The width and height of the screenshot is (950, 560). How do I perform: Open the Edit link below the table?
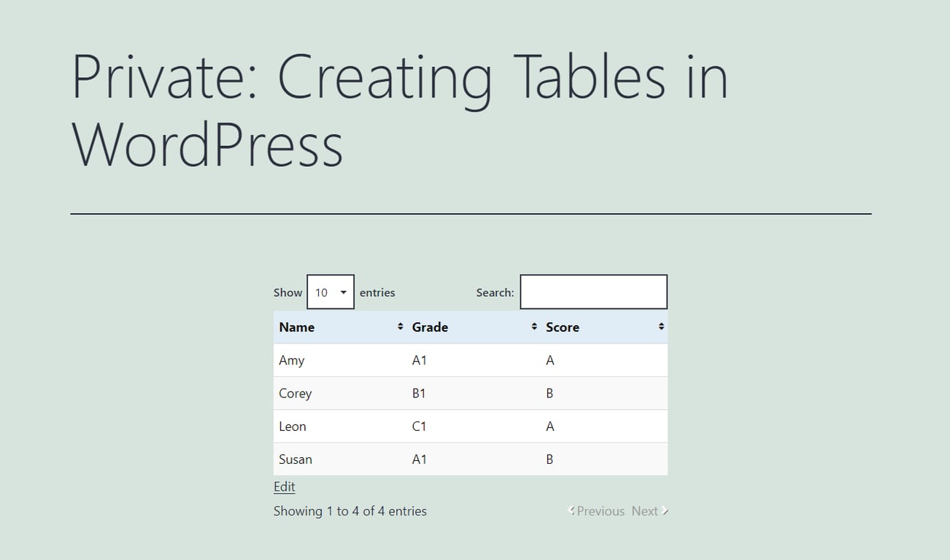(284, 486)
